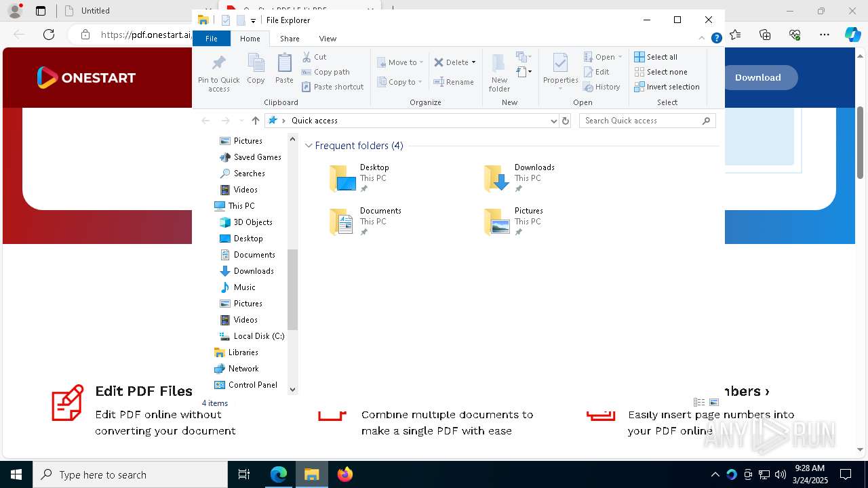This screenshot has width=868, height=488.
Task: Click Download button in browser page
Action: 757,77
